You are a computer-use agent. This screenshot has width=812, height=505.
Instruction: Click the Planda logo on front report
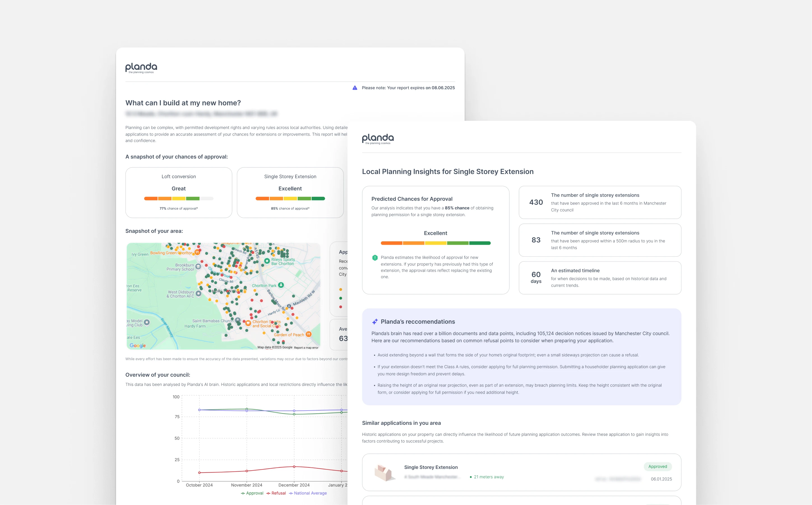(x=378, y=139)
